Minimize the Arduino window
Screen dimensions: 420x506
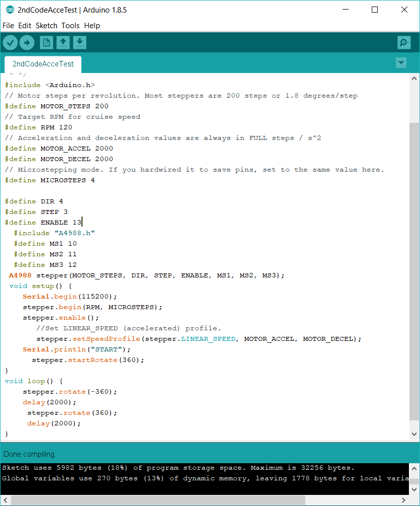(x=346, y=10)
